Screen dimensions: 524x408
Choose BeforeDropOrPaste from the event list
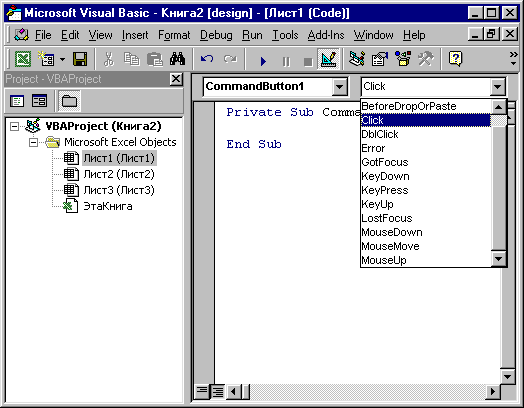[x=426, y=106]
